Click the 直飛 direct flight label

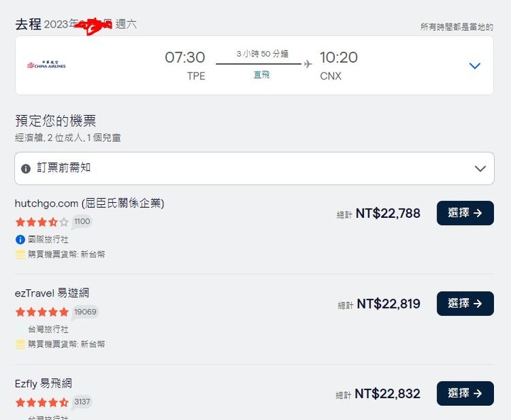click(x=262, y=75)
